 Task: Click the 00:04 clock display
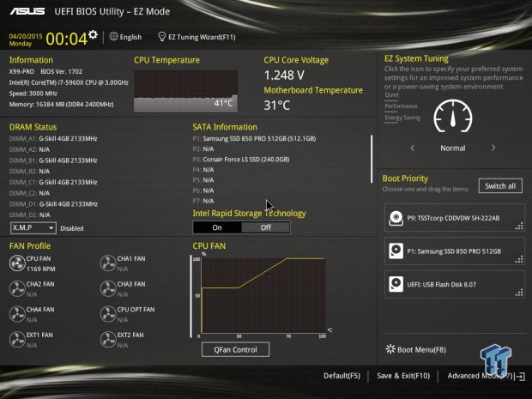(67, 39)
